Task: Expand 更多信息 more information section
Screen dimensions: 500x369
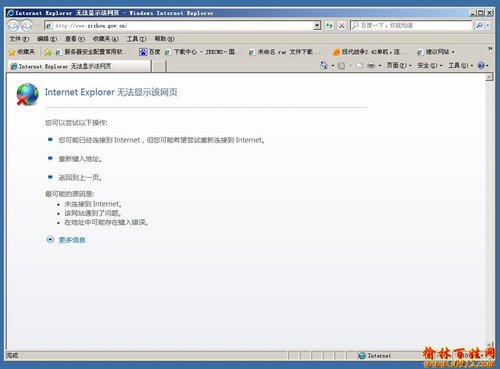Action: [66, 240]
